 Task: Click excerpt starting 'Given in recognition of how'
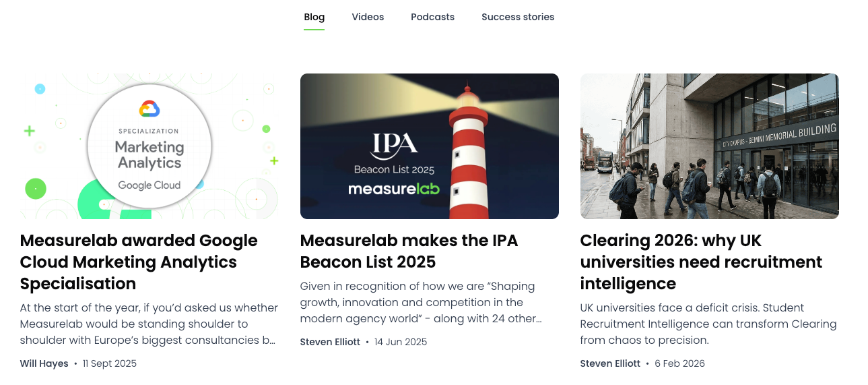click(421, 302)
